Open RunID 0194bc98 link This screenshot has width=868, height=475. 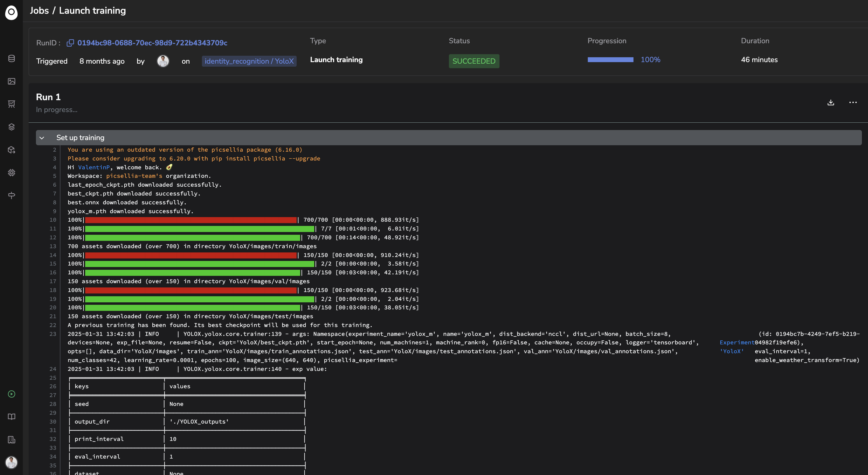click(x=152, y=43)
